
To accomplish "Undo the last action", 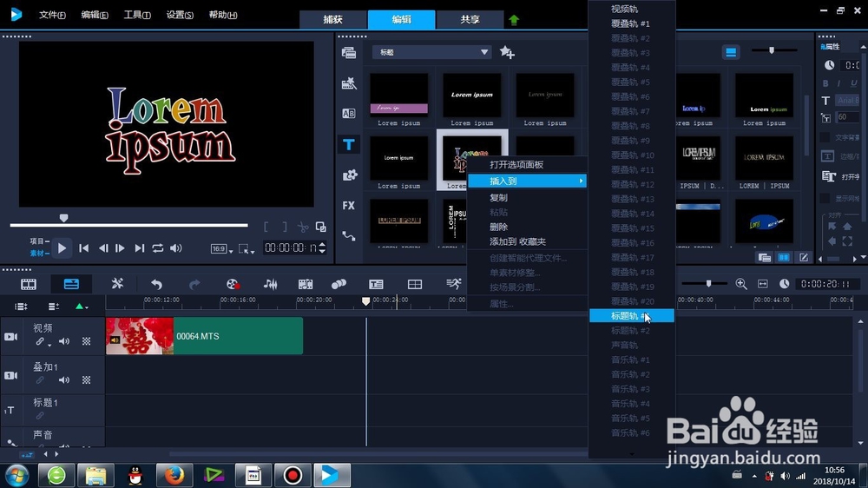I will coord(156,284).
